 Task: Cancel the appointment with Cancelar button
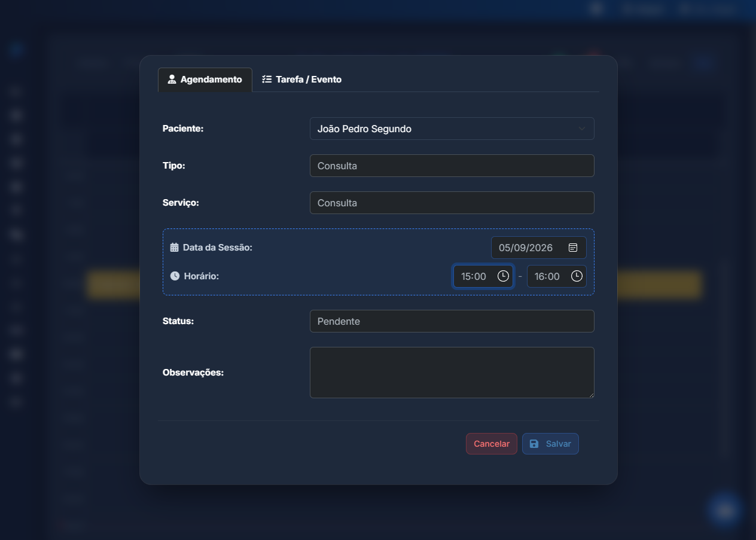[492, 444]
